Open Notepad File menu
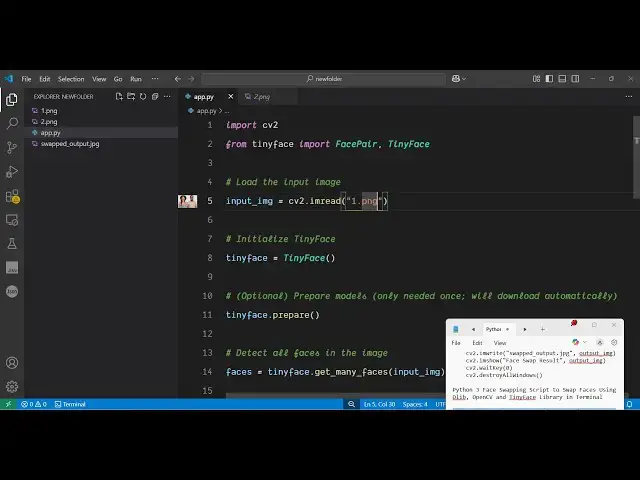 coord(456,343)
